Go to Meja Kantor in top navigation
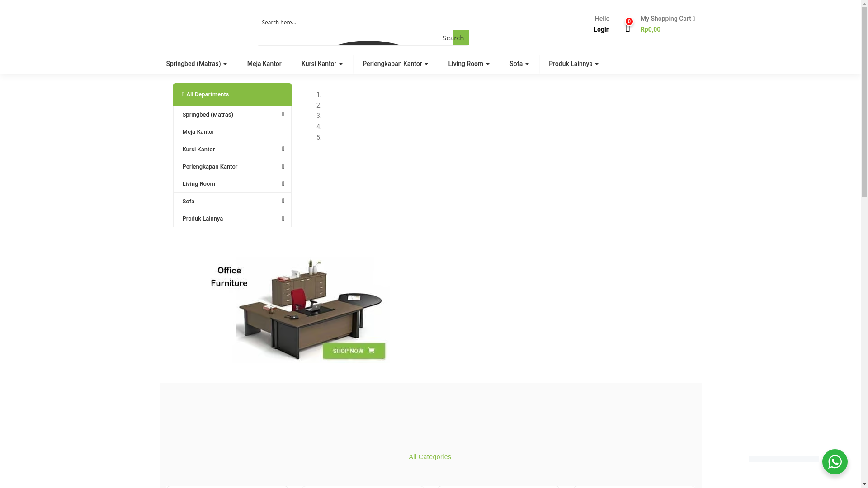Screen dimensions: 868x488 [264, 64]
